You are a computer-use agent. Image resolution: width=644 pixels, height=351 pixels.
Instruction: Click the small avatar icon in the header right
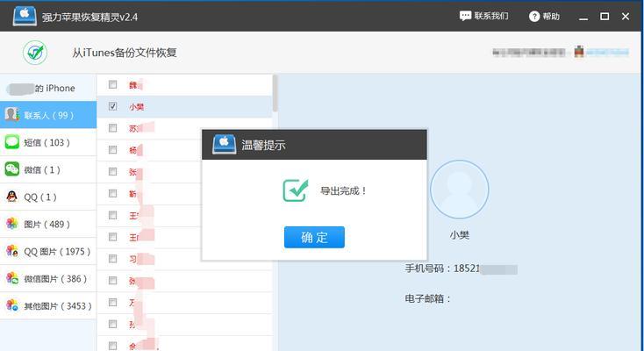[579, 52]
